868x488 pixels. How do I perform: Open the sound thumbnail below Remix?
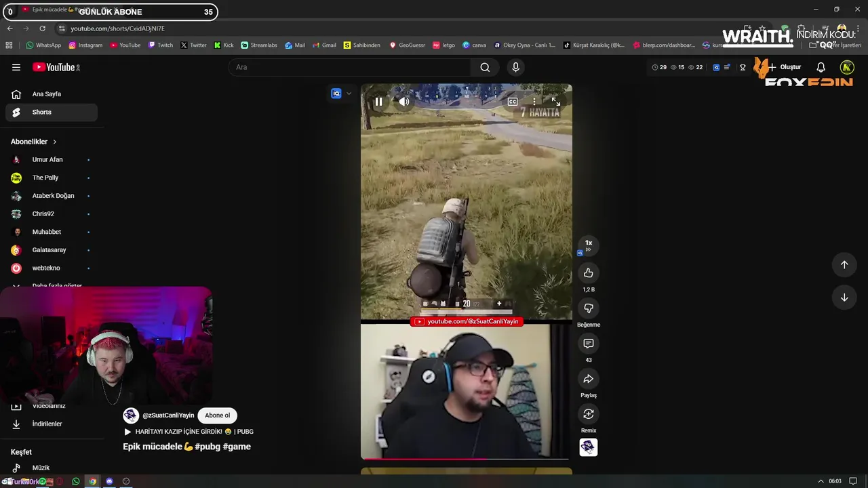[589, 447]
